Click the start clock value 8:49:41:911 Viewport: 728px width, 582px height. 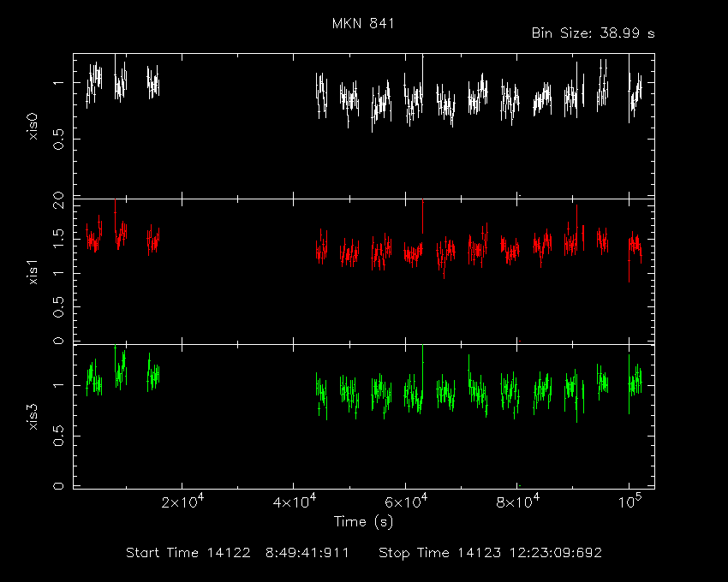[x=307, y=553]
